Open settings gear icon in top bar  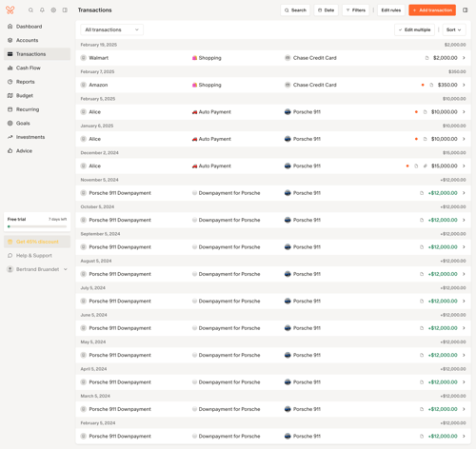pyautogui.click(x=53, y=10)
